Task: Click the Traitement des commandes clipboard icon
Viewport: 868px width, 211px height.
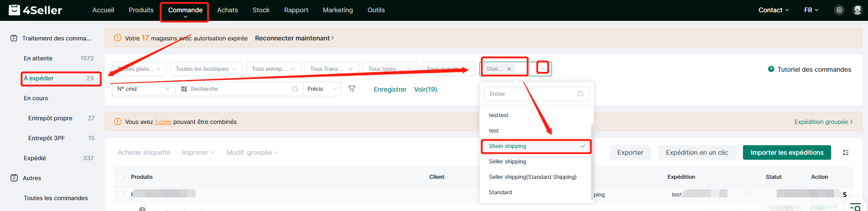Action: 14,38
